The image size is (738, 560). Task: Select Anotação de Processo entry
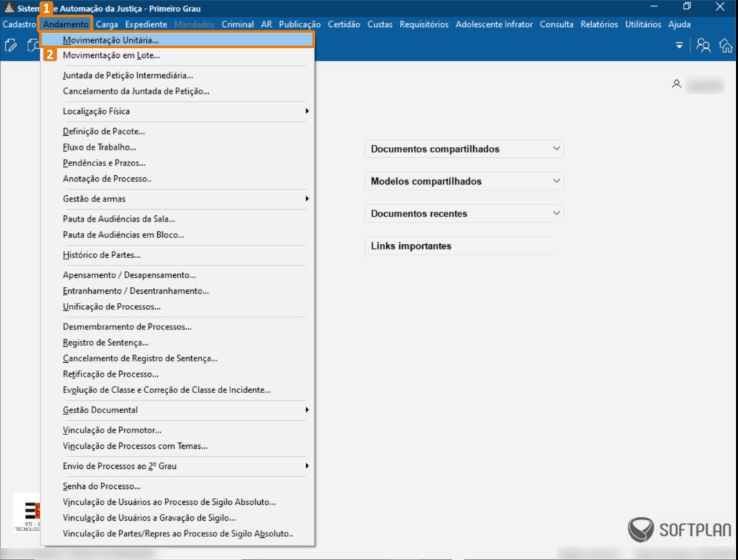pyautogui.click(x=177, y=179)
